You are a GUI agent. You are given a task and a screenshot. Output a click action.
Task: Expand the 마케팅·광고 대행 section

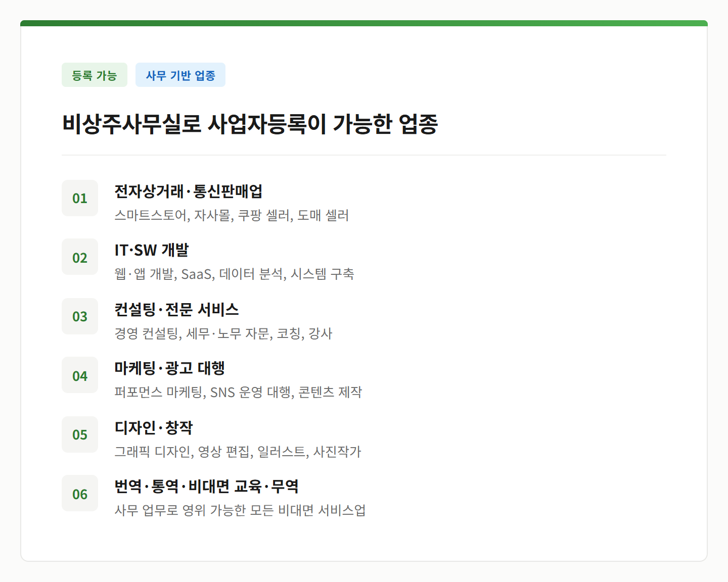[x=170, y=368]
